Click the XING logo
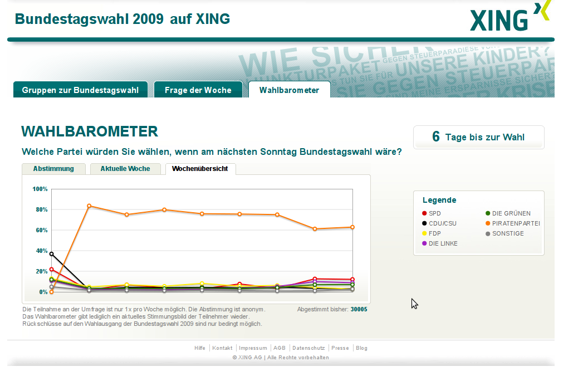The image size is (588, 381). coord(511,16)
